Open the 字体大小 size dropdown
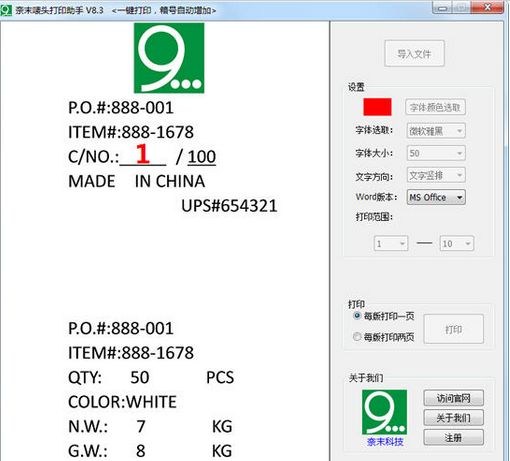The image size is (510, 461). 436,153
